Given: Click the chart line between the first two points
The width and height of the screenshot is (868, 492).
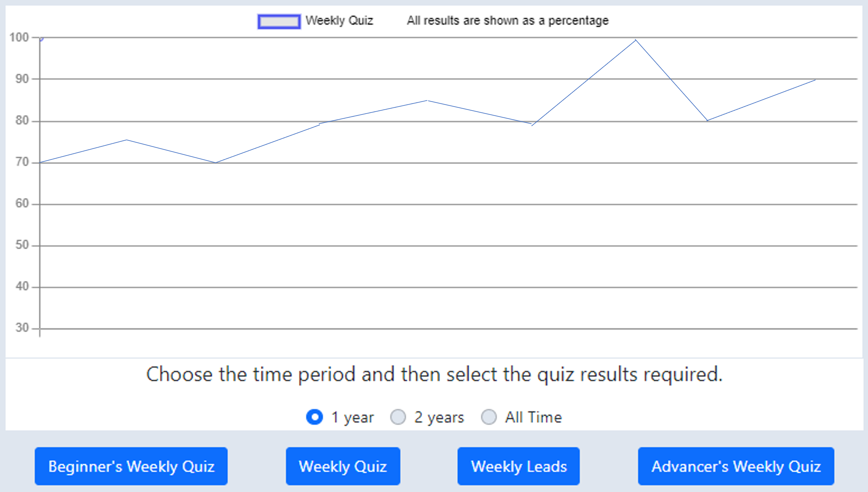Looking at the screenshot, I should pos(83,151).
